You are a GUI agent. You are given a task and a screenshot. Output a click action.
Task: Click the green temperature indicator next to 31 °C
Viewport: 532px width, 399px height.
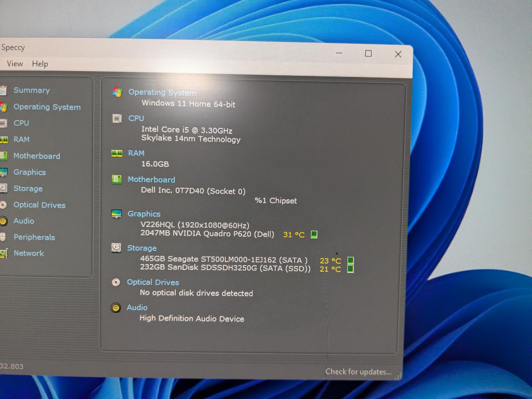(314, 235)
